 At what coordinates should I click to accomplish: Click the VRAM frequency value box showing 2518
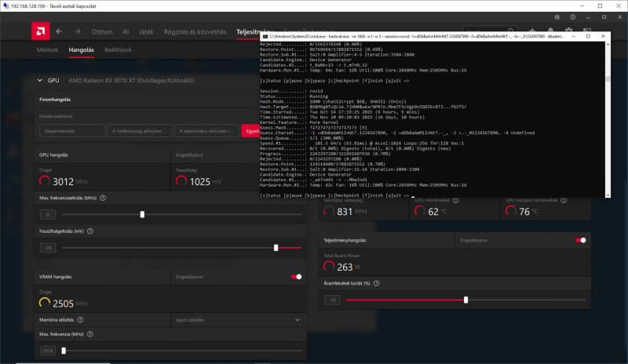click(48, 351)
